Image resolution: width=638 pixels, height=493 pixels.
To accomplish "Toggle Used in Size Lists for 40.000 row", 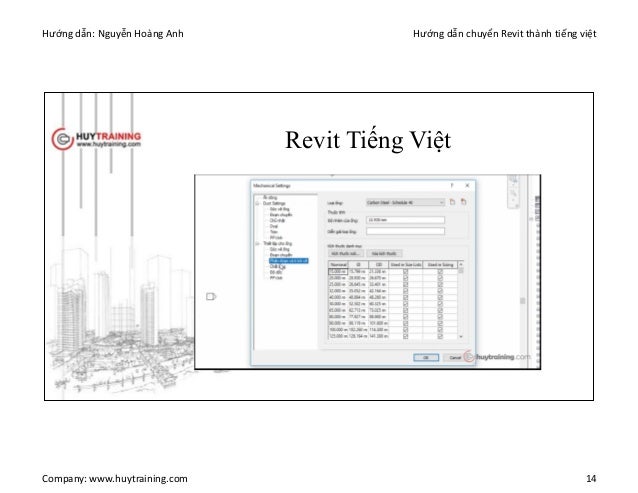I will click(x=405, y=297).
